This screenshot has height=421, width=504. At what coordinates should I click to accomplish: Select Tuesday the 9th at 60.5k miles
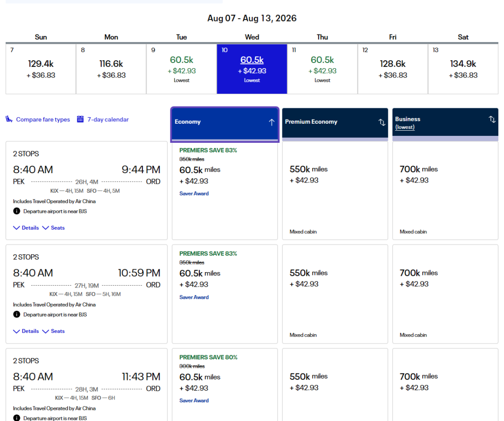pyautogui.click(x=182, y=69)
